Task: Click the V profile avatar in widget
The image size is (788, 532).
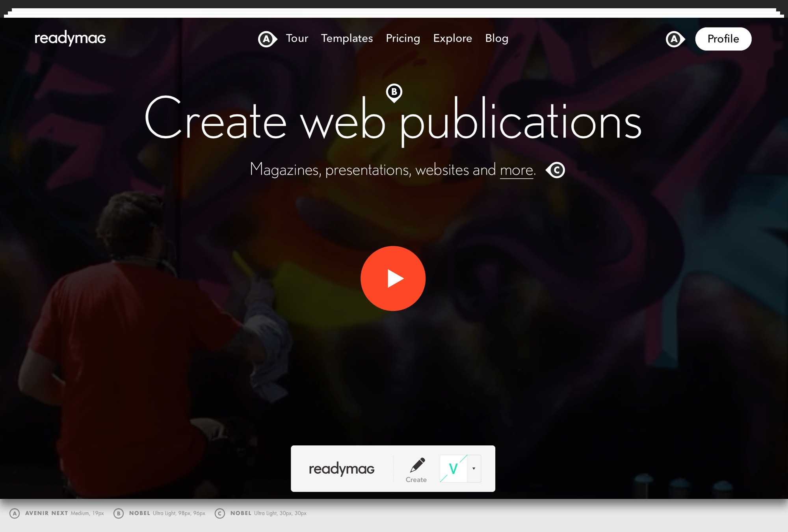Action: pyautogui.click(x=453, y=469)
